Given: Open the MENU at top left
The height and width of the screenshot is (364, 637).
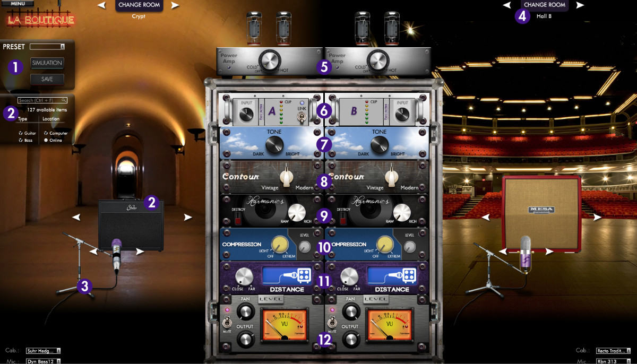Looking at the screenshot, I should coord(18,3).
